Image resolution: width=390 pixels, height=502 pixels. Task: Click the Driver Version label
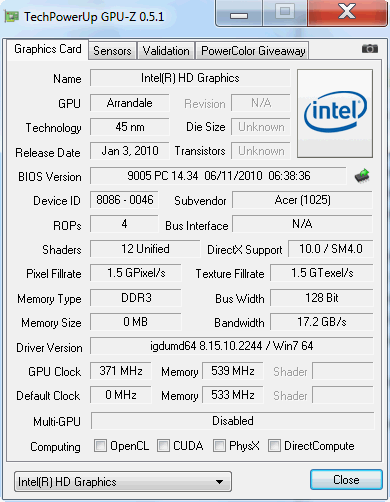(49, 348)
